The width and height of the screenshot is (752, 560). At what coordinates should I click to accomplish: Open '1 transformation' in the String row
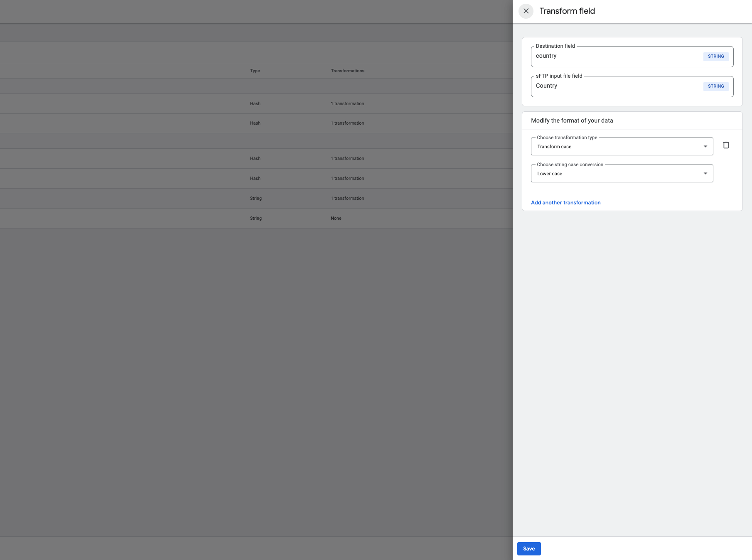347,199
